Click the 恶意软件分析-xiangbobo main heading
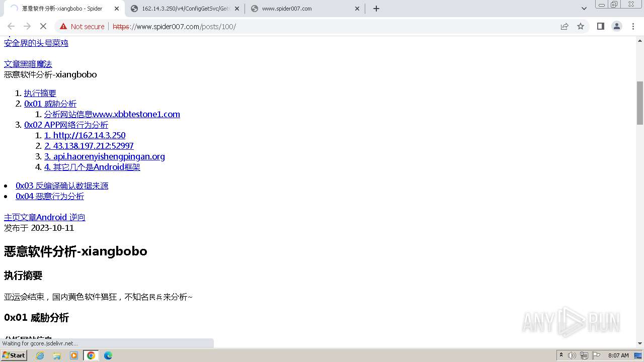The width and height of the screenshot is (644, 362). tap(75, 251)
